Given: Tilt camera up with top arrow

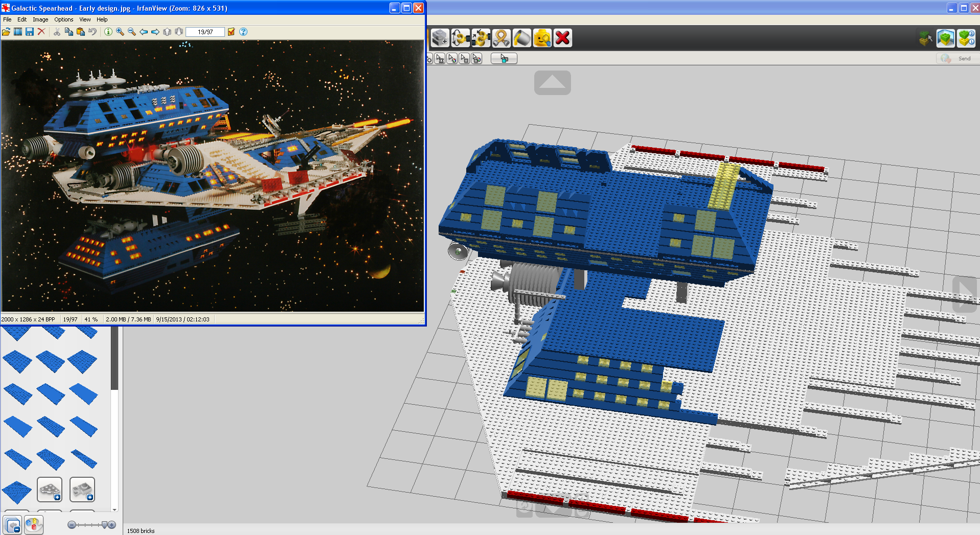Looking at the screenshot, I should click(x=553, y=83).
